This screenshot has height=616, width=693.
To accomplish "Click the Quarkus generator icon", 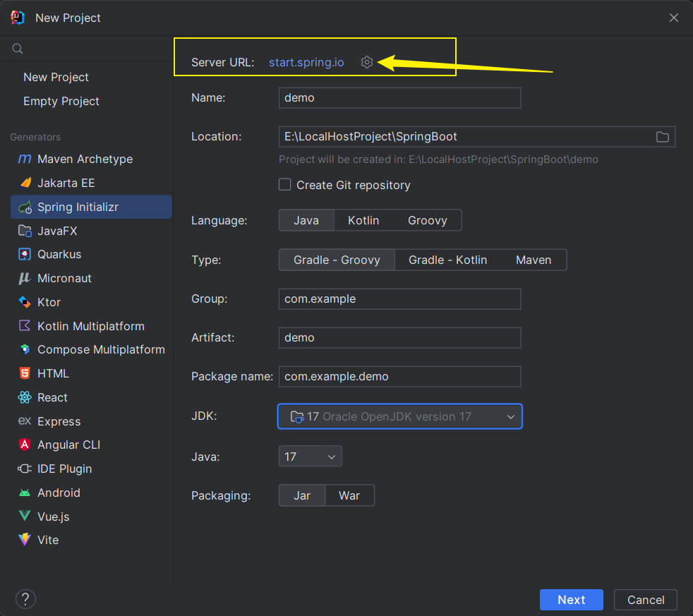I will pos(25,254).
